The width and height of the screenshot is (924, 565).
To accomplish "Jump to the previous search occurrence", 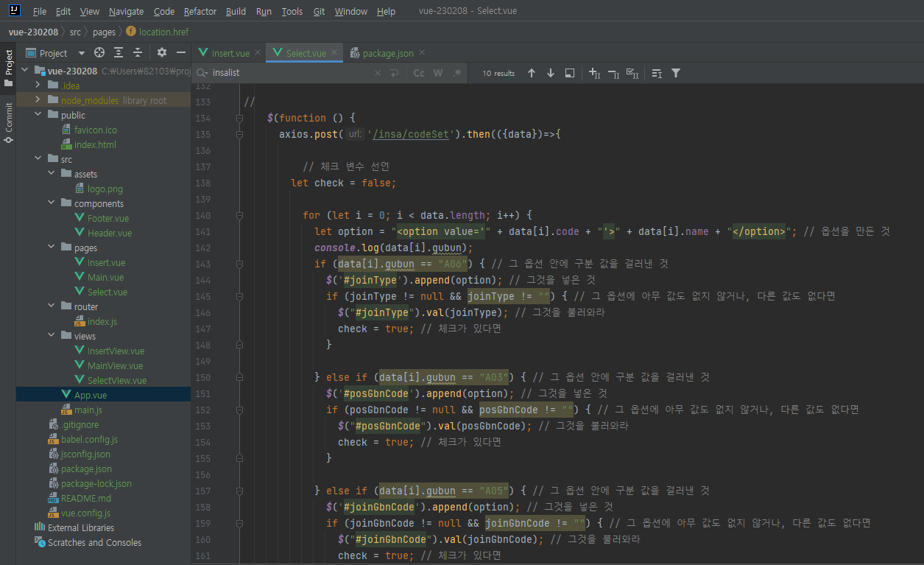I will [x=532, y=73].
